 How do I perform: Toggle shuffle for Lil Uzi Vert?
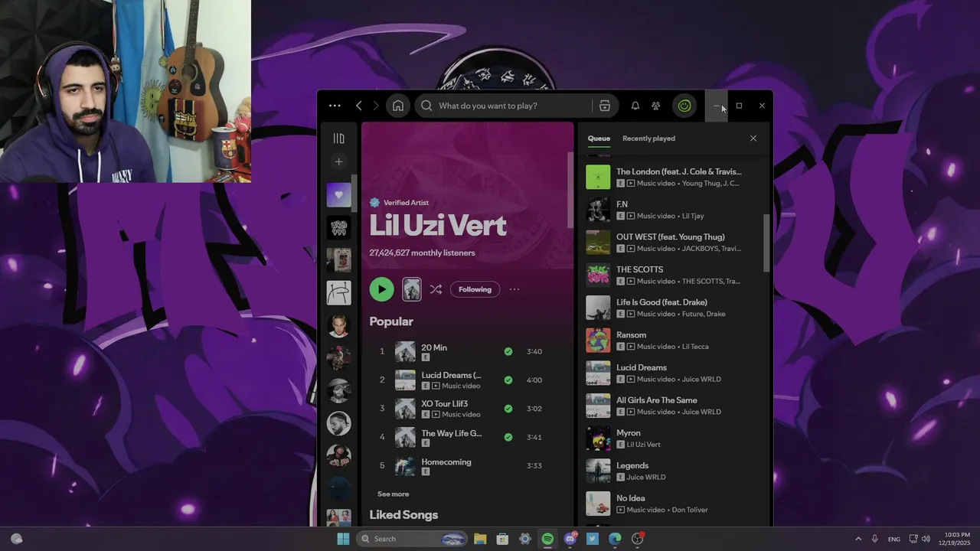click(x=436, y=289)
